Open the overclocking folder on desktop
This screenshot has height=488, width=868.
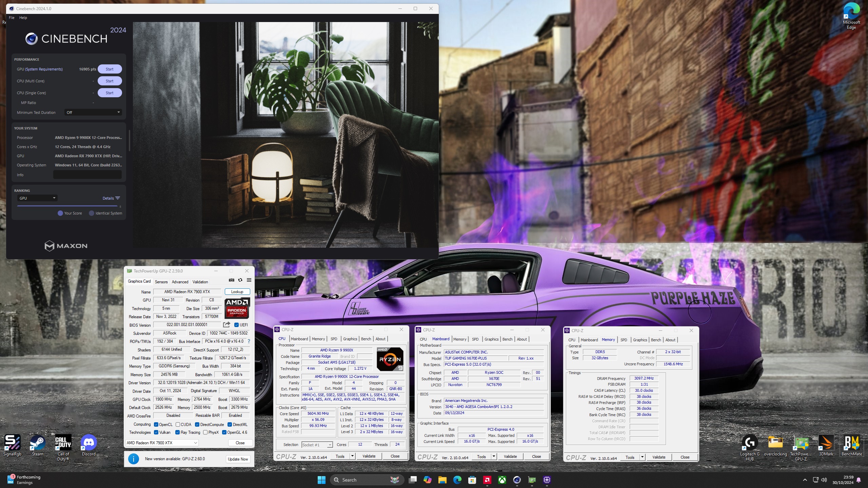click(775, 445)
